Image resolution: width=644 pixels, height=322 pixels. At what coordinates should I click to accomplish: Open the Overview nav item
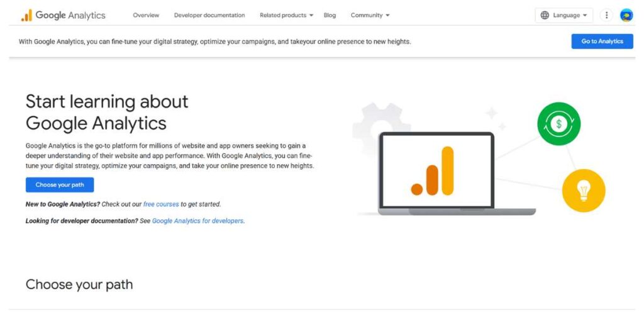146,15
